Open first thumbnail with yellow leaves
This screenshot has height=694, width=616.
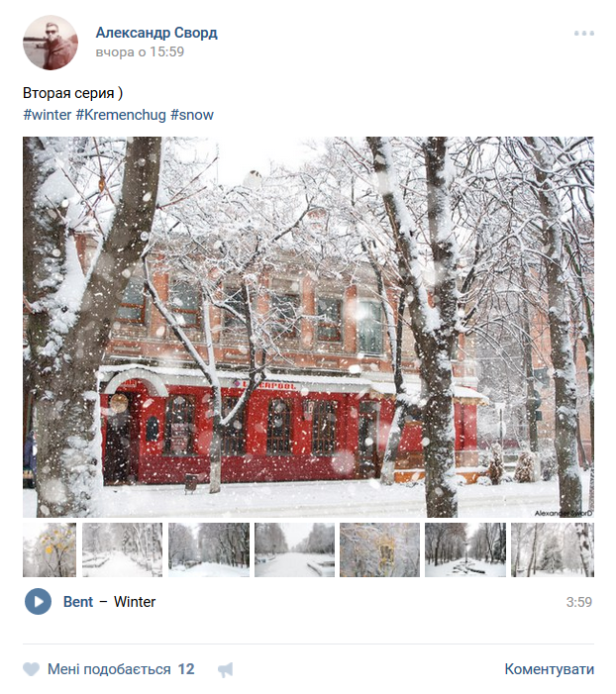pyautogui.click(x=50, y=549)
